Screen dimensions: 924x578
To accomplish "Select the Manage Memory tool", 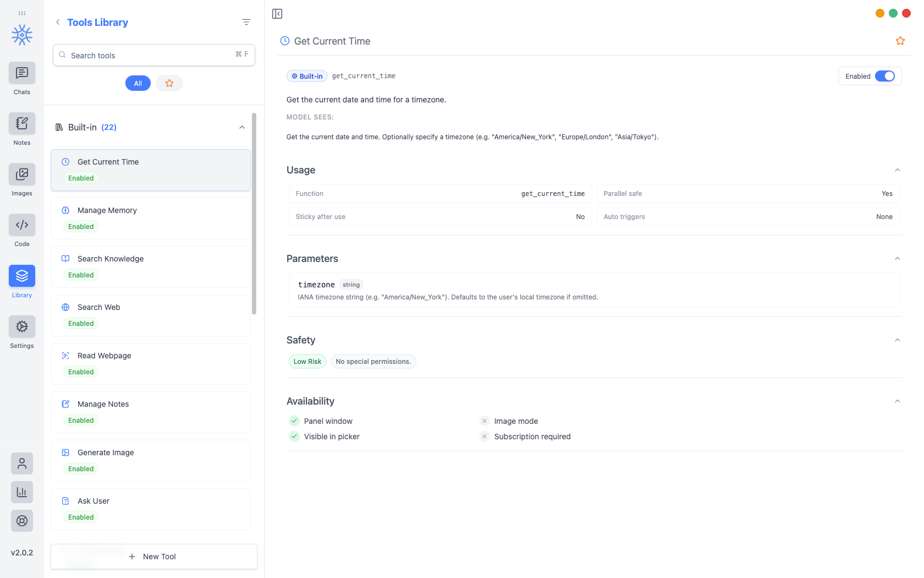I will (x=151, y=219).
